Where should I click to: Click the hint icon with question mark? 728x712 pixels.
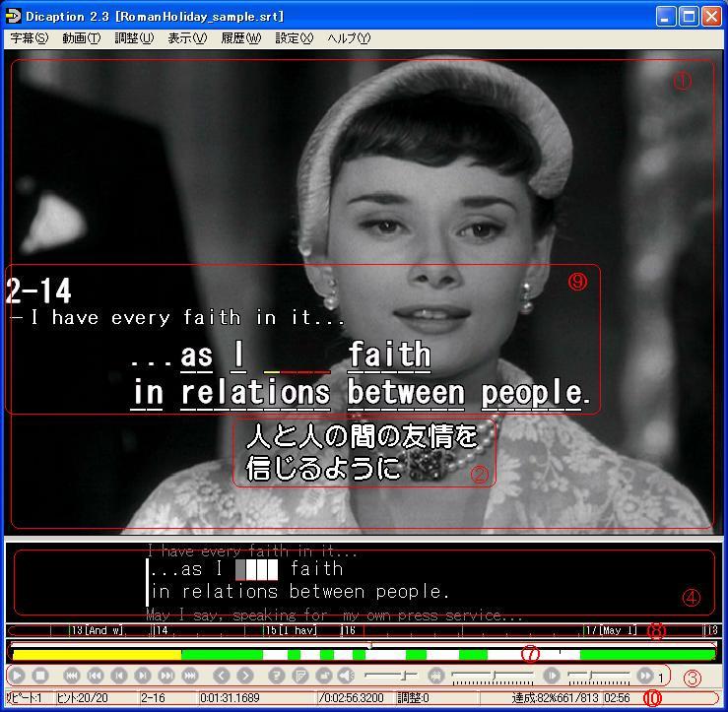tap(277, 676)
